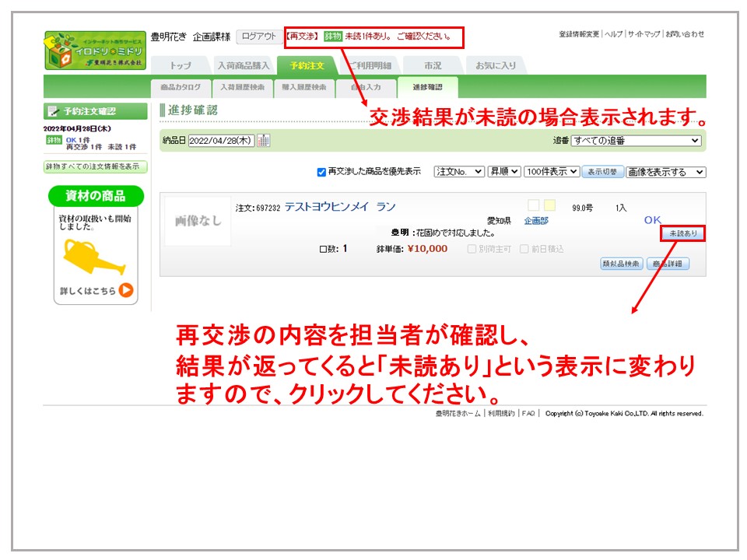Open the 追番 dropdown showing すべての追番
This screenshot has height=560, width=747.
[636, 141]
